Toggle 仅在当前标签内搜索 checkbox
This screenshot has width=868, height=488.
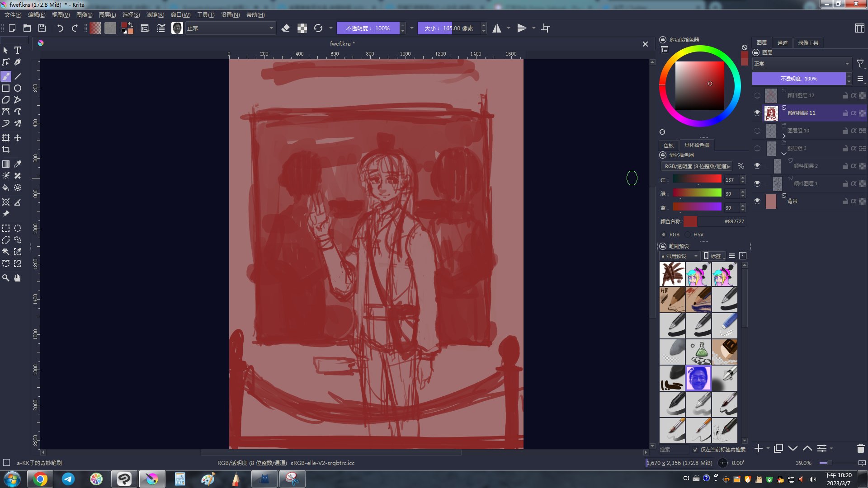click(695, 450)
